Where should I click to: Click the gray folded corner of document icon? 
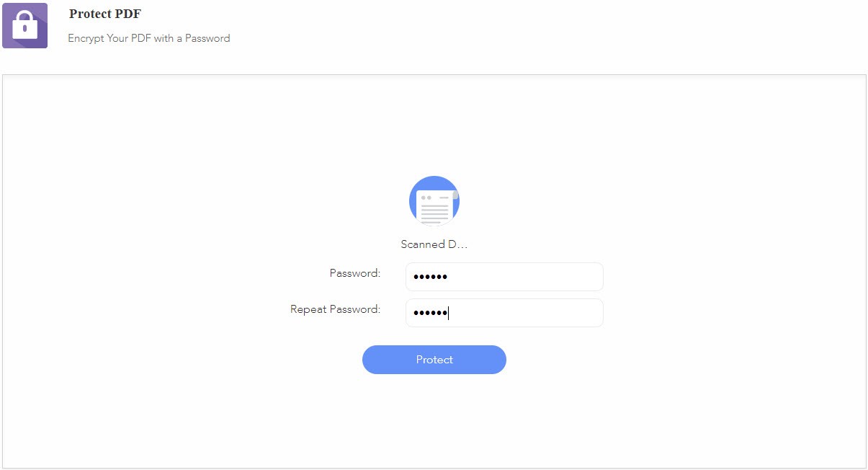455,195
